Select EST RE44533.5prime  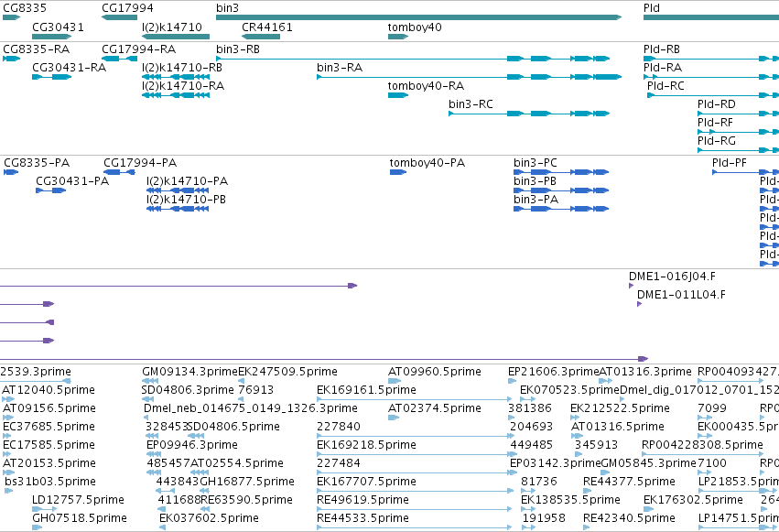363,518
